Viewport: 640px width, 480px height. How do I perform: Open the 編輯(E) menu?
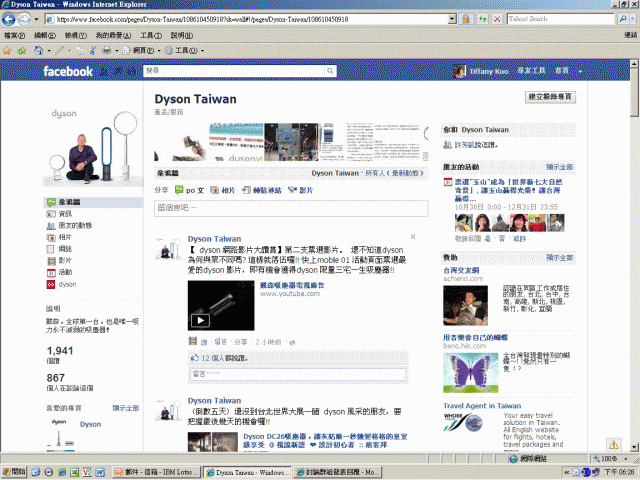pos(44,36)
